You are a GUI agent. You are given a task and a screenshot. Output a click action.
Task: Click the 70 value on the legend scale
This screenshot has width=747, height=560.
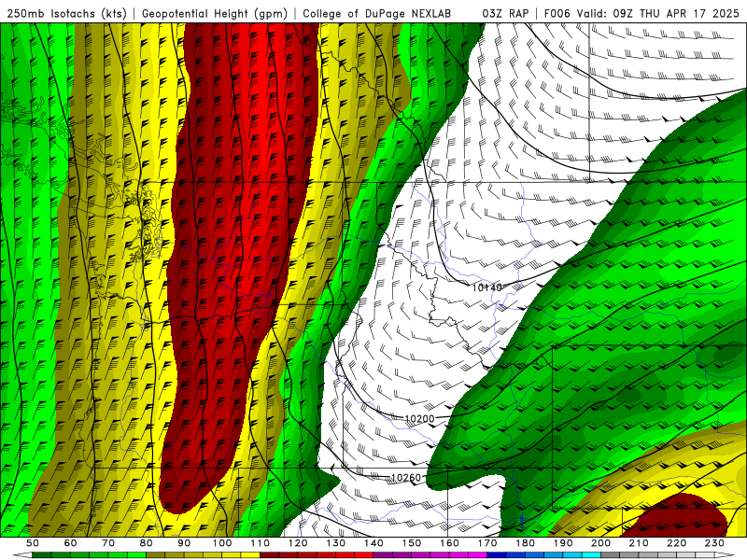(x=108, y=543)
